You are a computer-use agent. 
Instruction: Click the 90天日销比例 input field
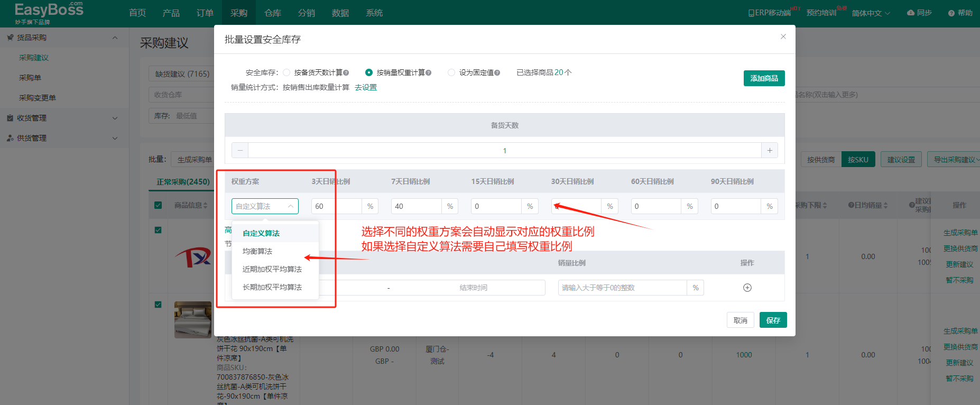[x=736, y=206]
